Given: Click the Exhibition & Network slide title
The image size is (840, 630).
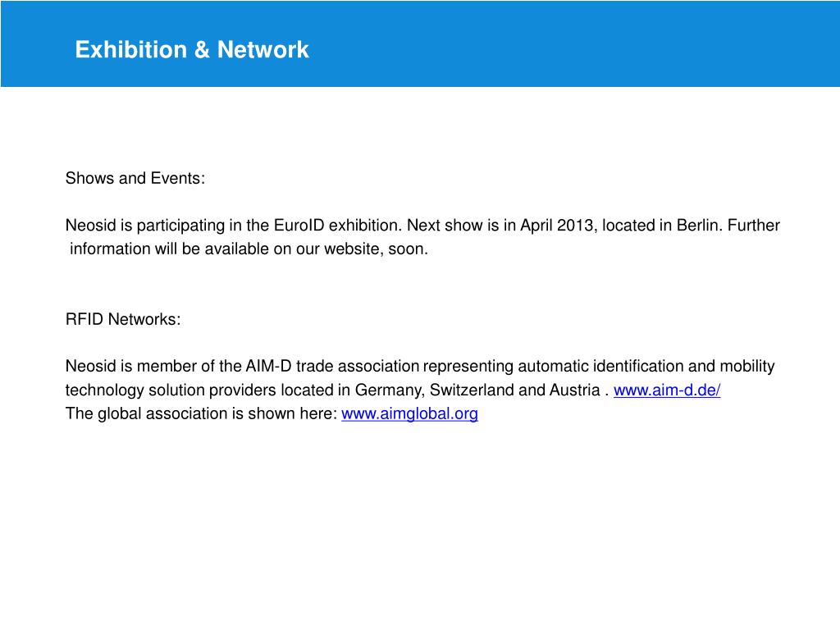Looking at the screenshot, I should pos(192,50).
